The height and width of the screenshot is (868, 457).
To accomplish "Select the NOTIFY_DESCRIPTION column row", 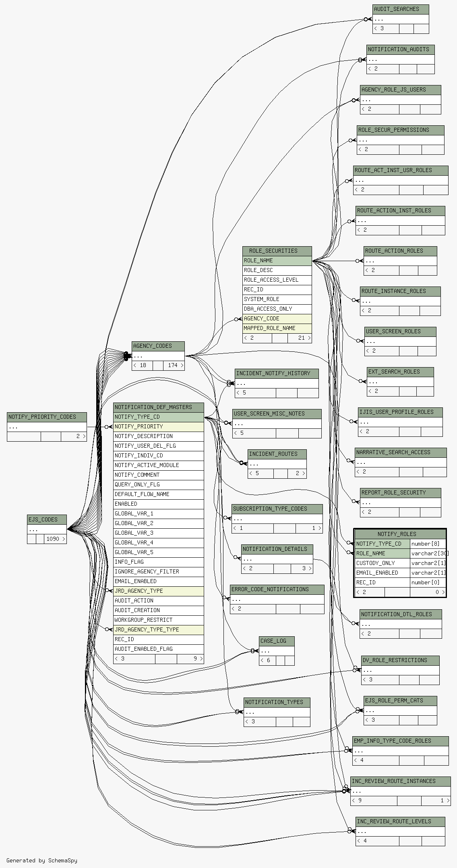I will [159, 436].
